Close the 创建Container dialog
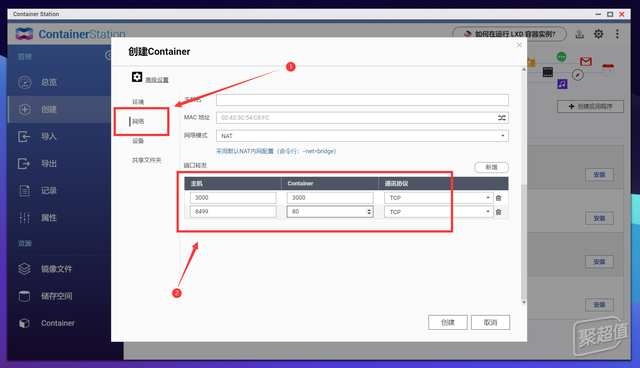 (519, 45)
